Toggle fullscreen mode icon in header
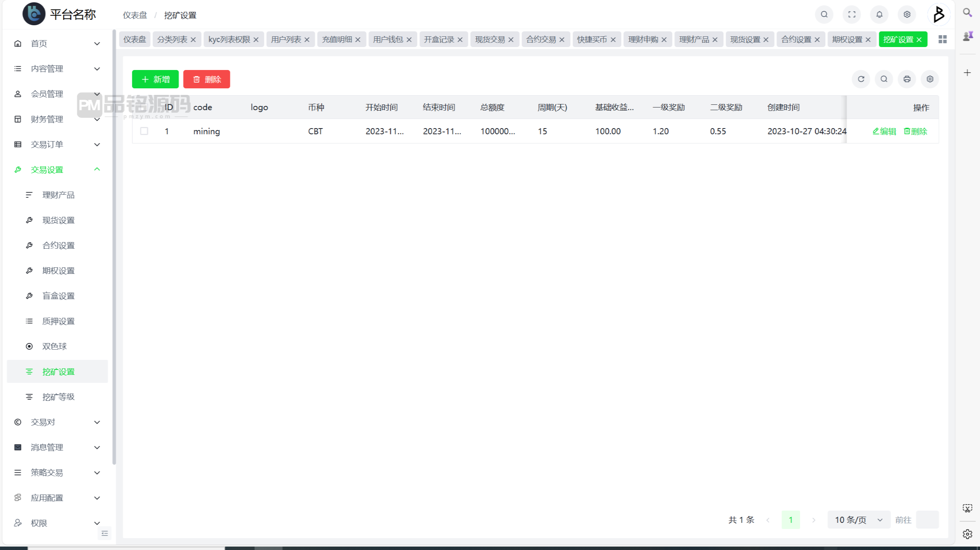 coord(852,15)
